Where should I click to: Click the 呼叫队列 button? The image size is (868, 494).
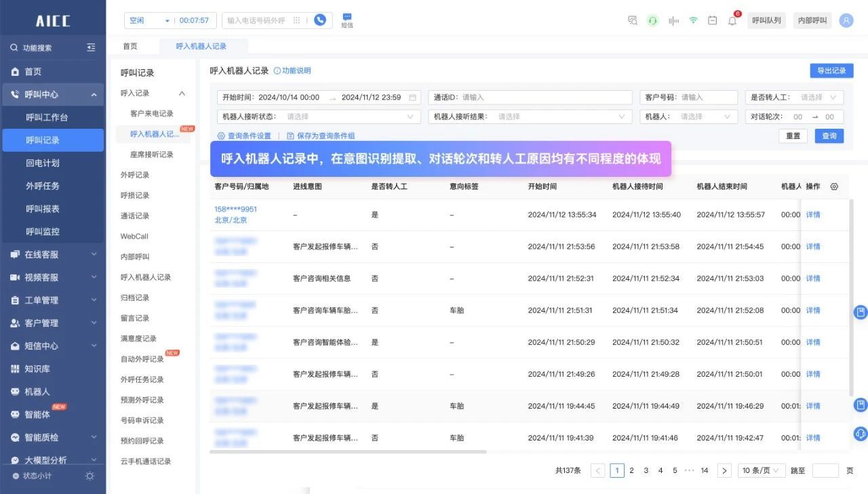[x=766, y=20]
